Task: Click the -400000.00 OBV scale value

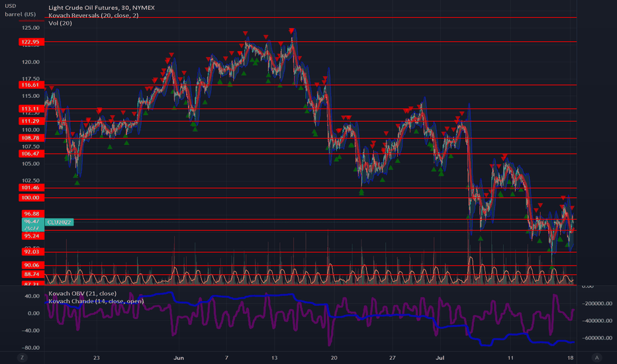Action: 596,321
